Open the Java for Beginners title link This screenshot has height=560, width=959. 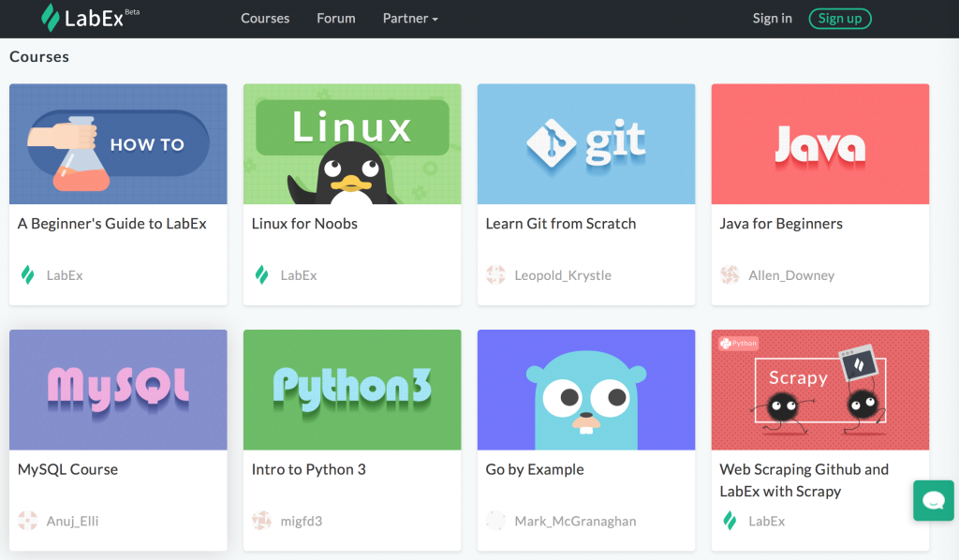[781, 224]
